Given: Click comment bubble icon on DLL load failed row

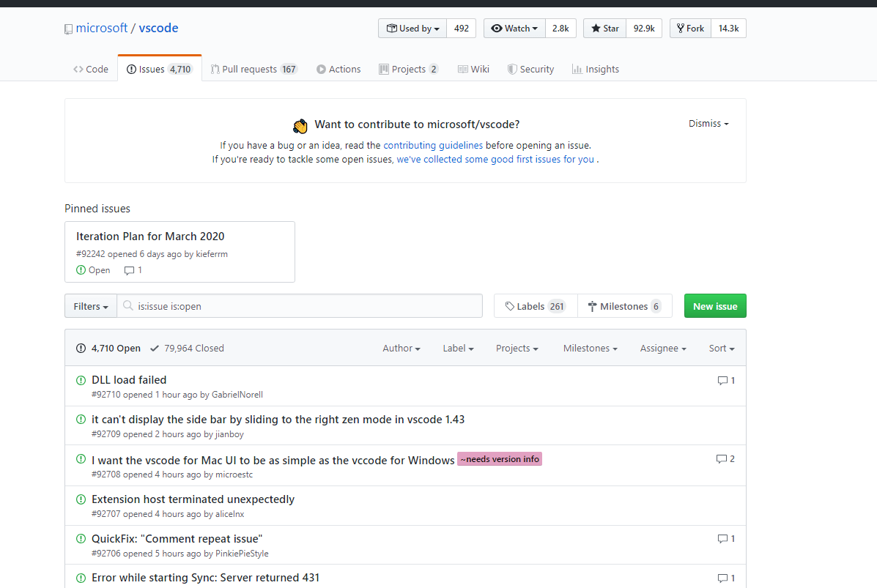Looking at the screenshot, I should (x=722, y=381).
